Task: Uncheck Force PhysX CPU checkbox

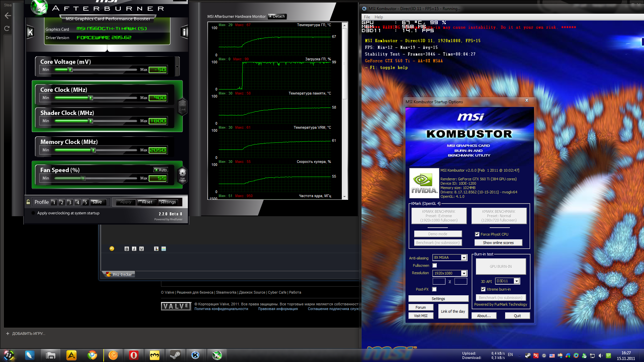Action: click(477, 234)
